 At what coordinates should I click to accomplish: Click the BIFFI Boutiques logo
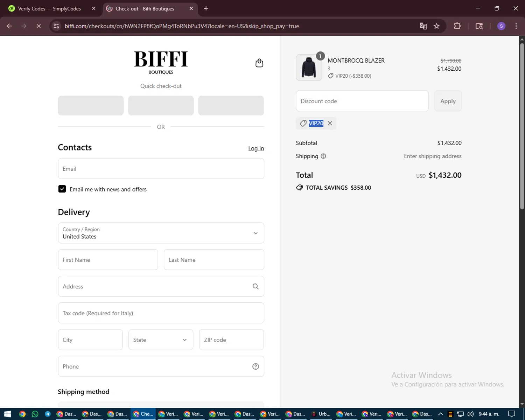(161, 62)
